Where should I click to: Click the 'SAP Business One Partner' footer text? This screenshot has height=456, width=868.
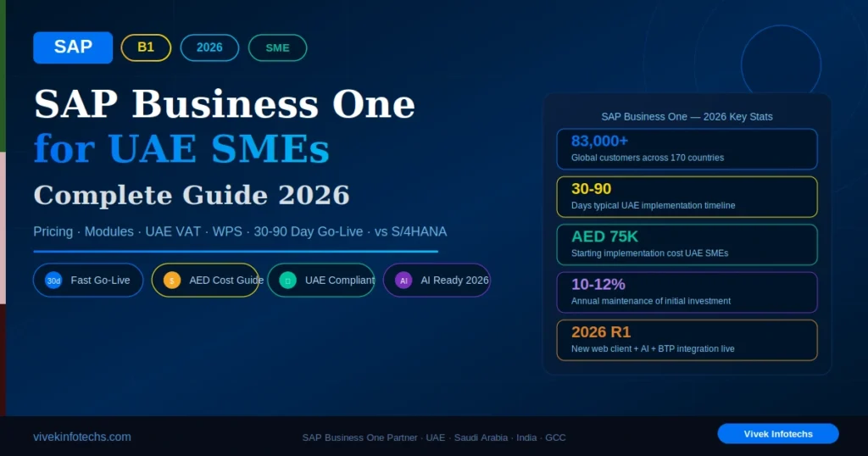coord(359,437)
